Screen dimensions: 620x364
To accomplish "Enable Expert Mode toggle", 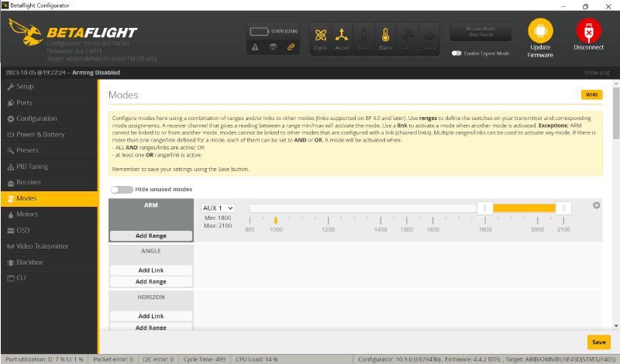I will click(456, 53).
